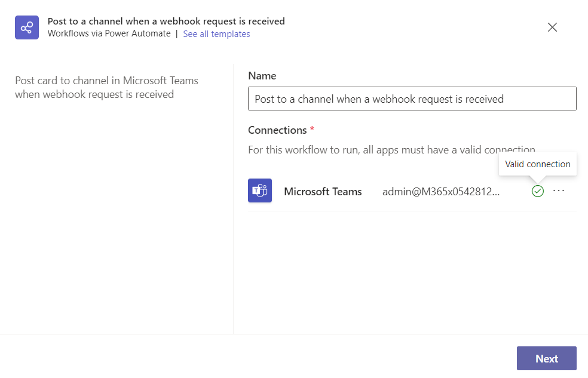Click the Microsoft Teams connection label
This screenshot has width=588, height=378.
323,192
